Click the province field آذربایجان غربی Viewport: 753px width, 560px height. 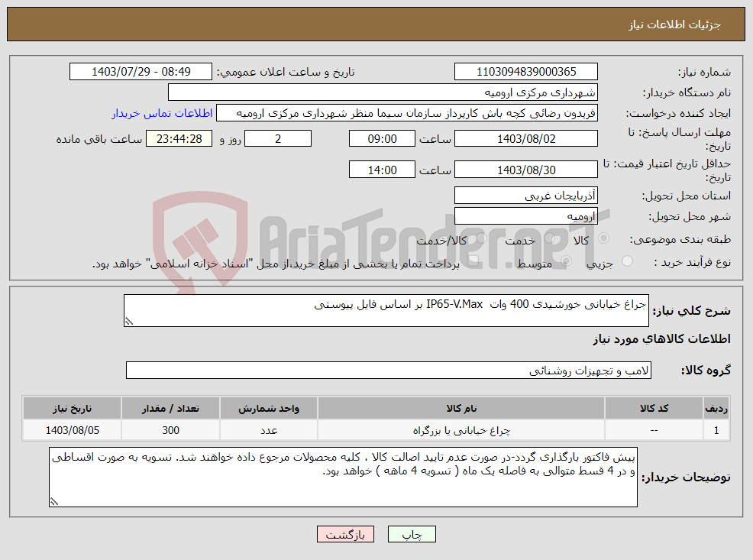tap(526, 195)
